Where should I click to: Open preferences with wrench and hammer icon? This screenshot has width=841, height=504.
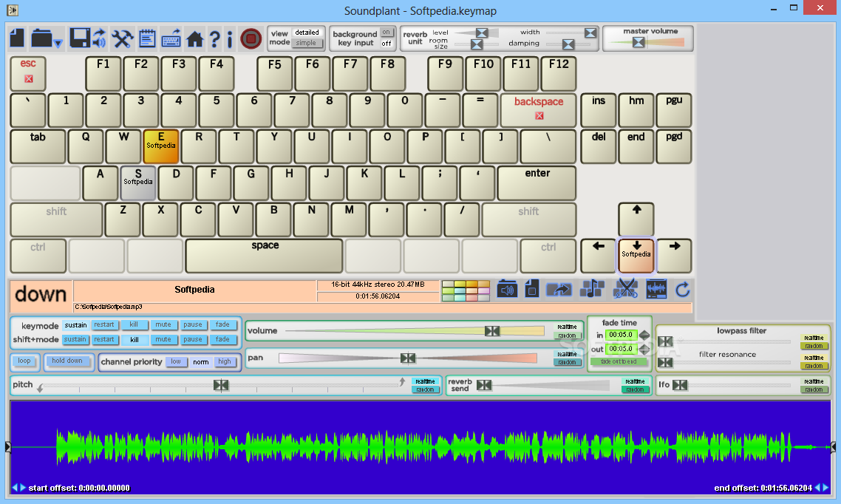(x=122, y=38)
